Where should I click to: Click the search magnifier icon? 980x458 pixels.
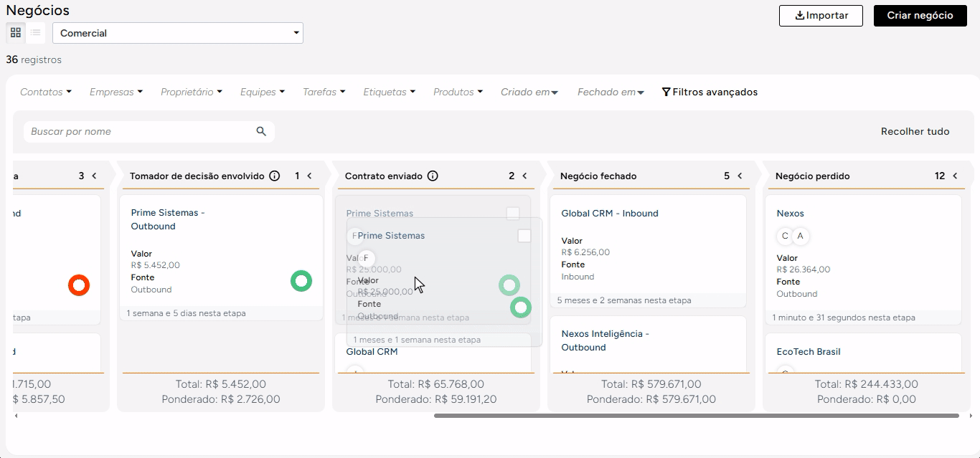tap(261, 131)
